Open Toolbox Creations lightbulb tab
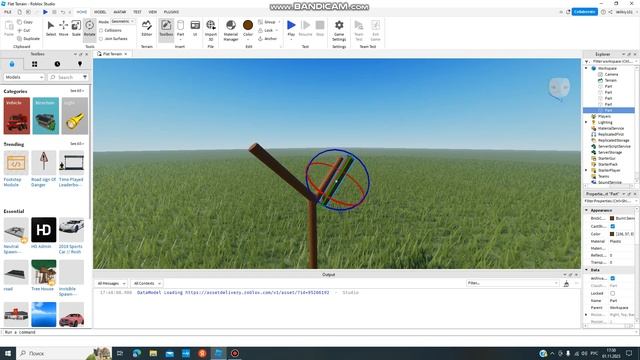Image resolution: width=640 pixels, height=360 pixels. (x=80, y=64)
